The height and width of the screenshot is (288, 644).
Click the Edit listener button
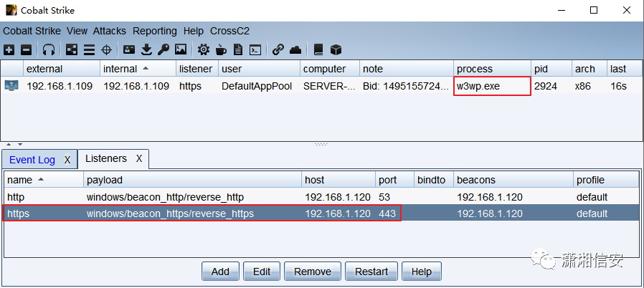262,272
